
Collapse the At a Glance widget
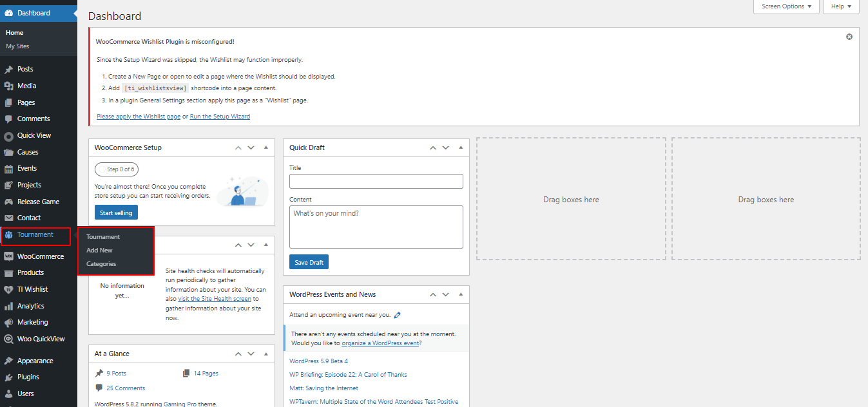click(265, 354)
